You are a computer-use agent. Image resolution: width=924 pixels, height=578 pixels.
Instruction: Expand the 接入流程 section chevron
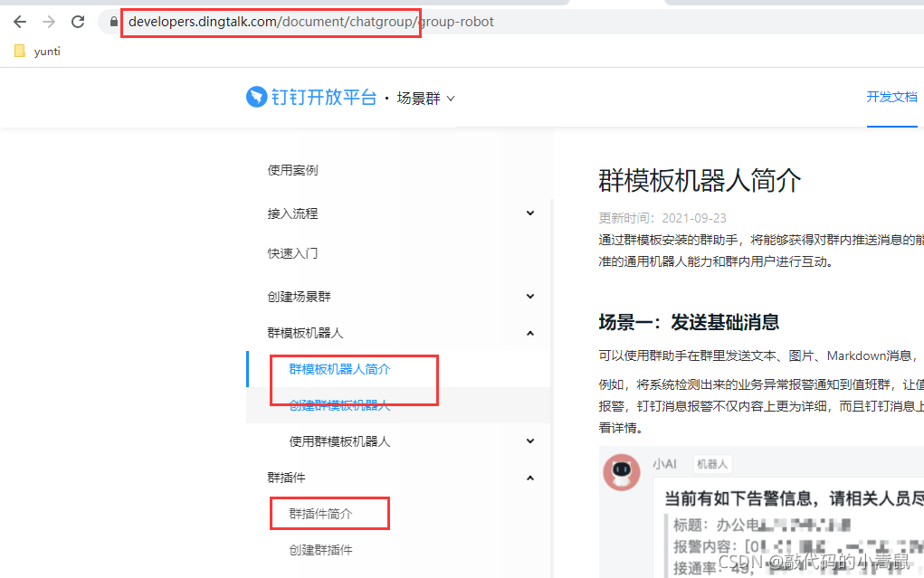coord(530,213)
